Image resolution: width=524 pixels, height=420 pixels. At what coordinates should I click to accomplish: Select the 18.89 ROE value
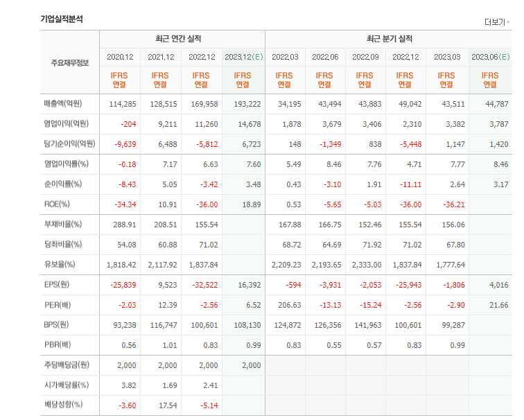point(252,204)
